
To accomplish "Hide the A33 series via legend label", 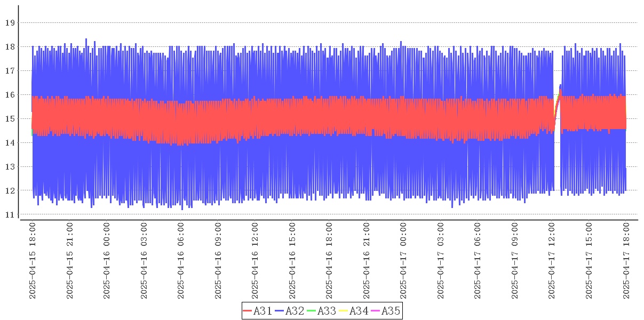I will 327,311.
